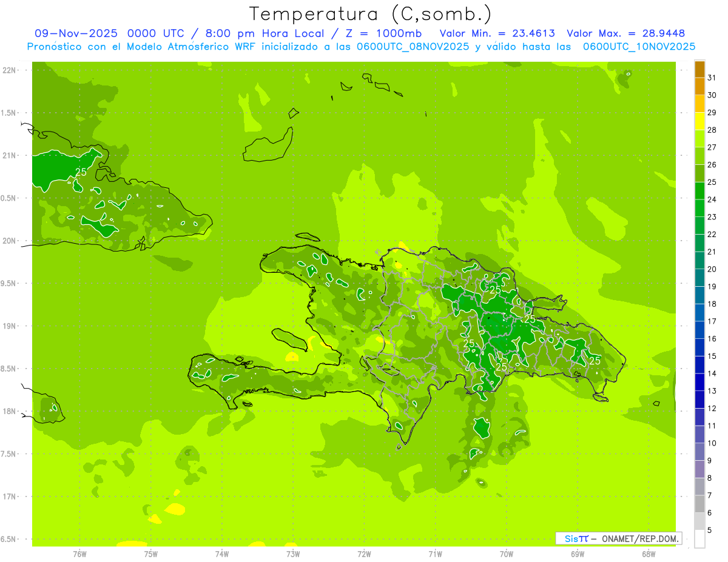Click the 18N latitude axis label
The width and height of the screenshot is (728, 562).
9,411
